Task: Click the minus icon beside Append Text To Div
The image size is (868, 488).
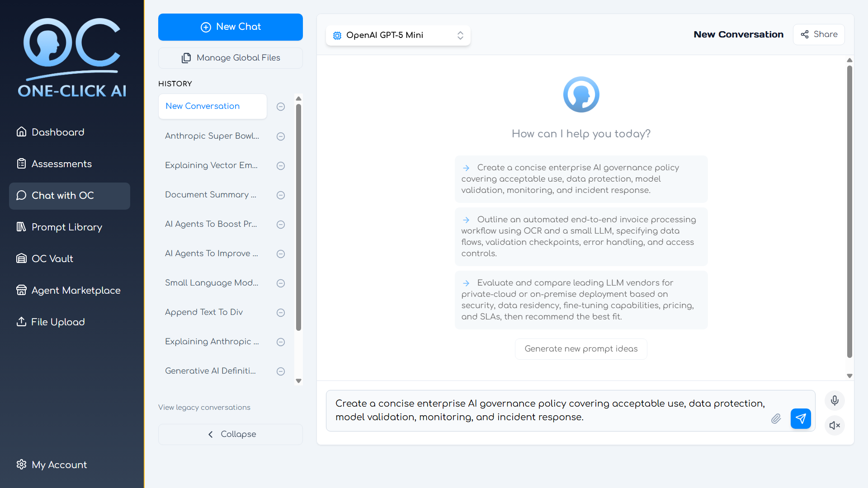Action: (281, 313)
